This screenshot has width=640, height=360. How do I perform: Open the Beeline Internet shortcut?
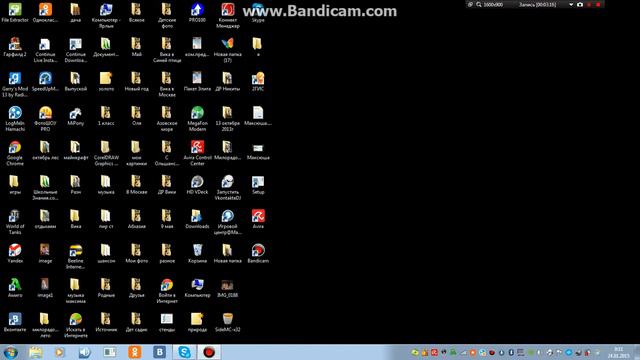coord(76,256)
